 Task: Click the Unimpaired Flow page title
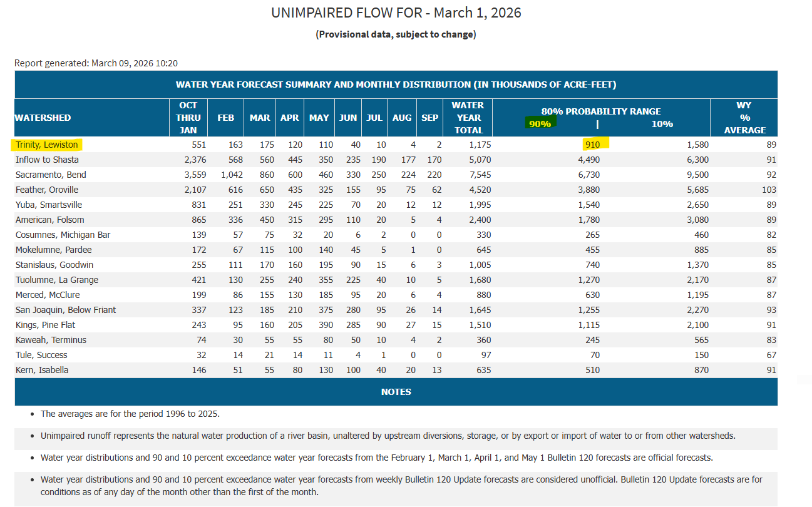[396, 13]
